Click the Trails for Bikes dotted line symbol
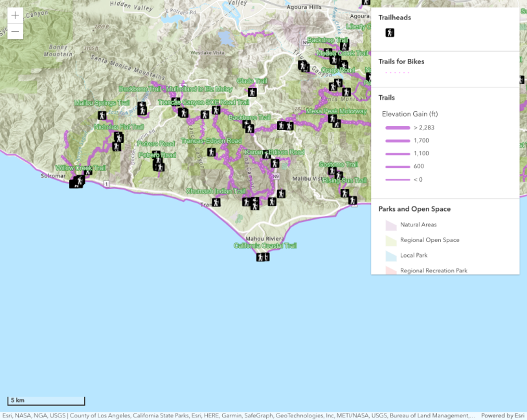 pos(398,73)
